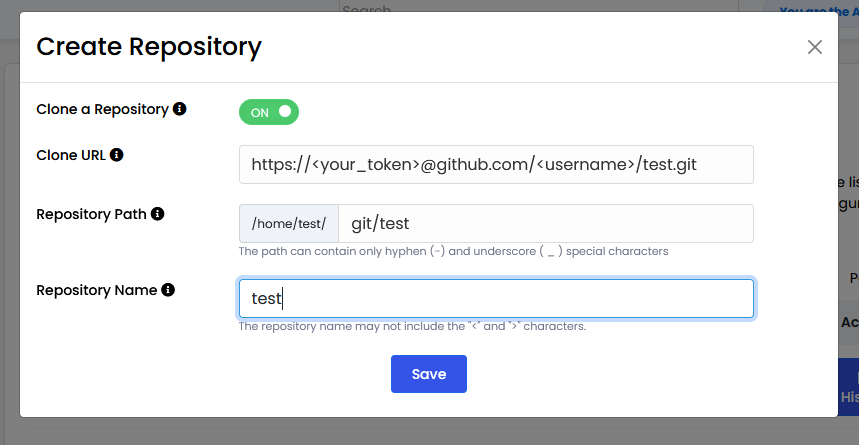
Task: Click the Clone URL label text
Action: click(x=71, y=155)
